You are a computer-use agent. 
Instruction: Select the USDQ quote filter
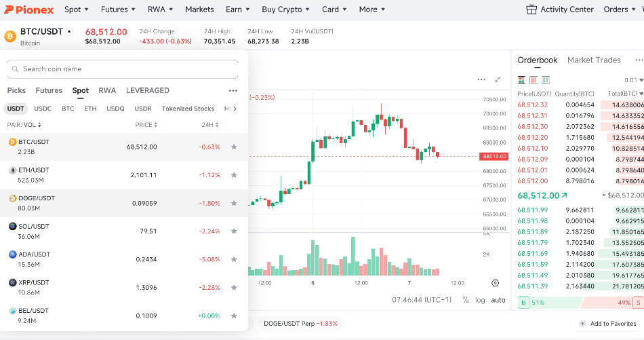click(115, 109)
